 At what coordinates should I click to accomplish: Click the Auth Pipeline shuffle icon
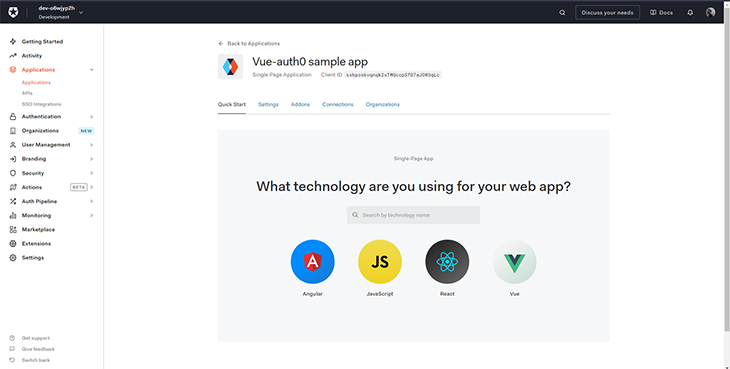(x=13, y=201)
